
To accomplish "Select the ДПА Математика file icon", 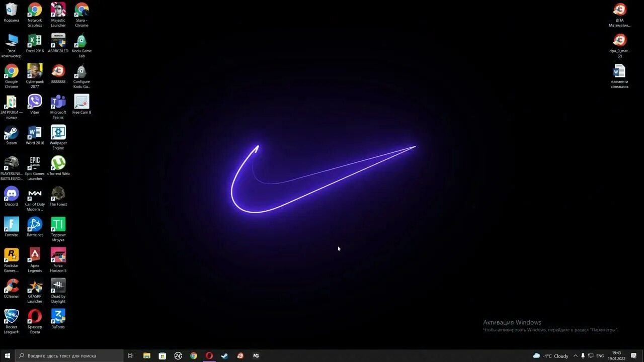I will coord(619,15).
